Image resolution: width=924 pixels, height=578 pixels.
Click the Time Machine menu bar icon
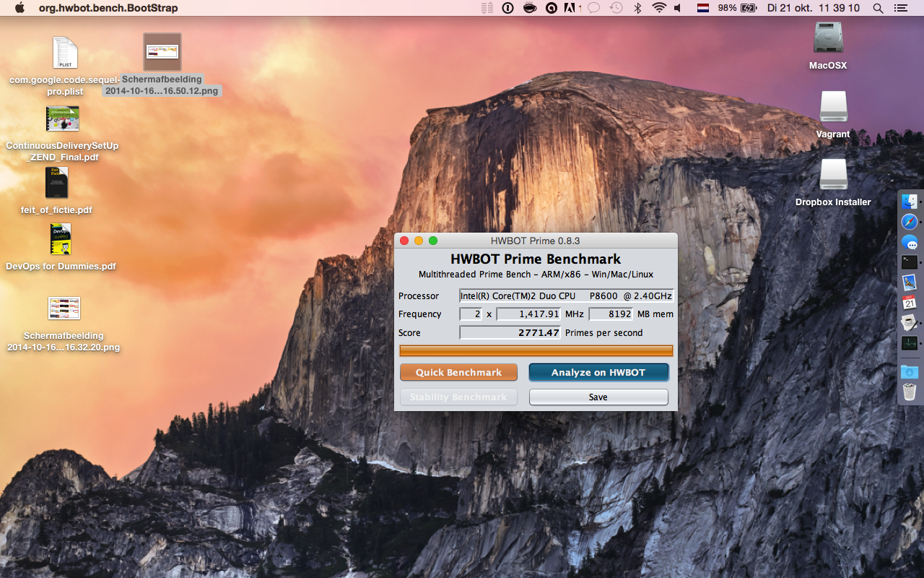[616, 8]
